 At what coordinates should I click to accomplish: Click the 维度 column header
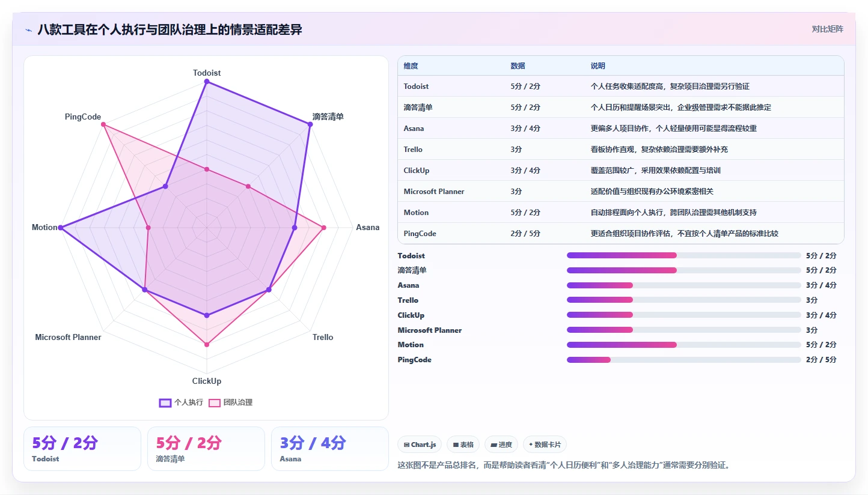pyautogui.click(x=411, y=66)
